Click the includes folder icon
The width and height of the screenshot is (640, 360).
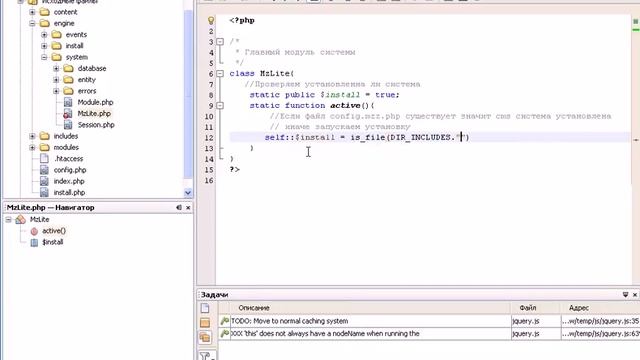44,136
